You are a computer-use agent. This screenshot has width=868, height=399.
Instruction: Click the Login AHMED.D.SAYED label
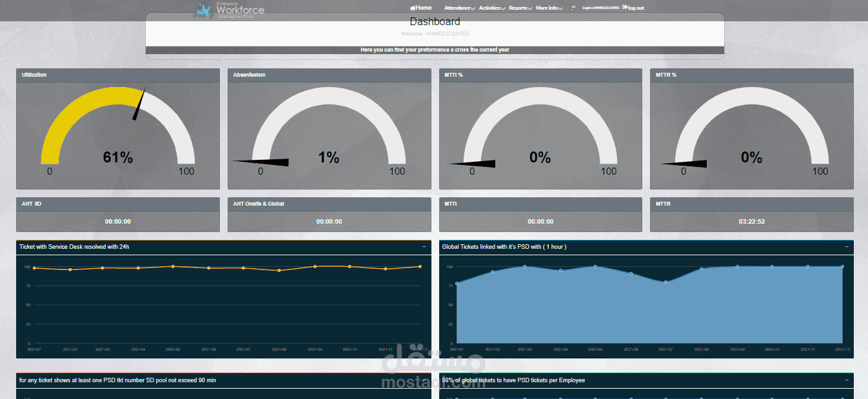click(600, 8)
